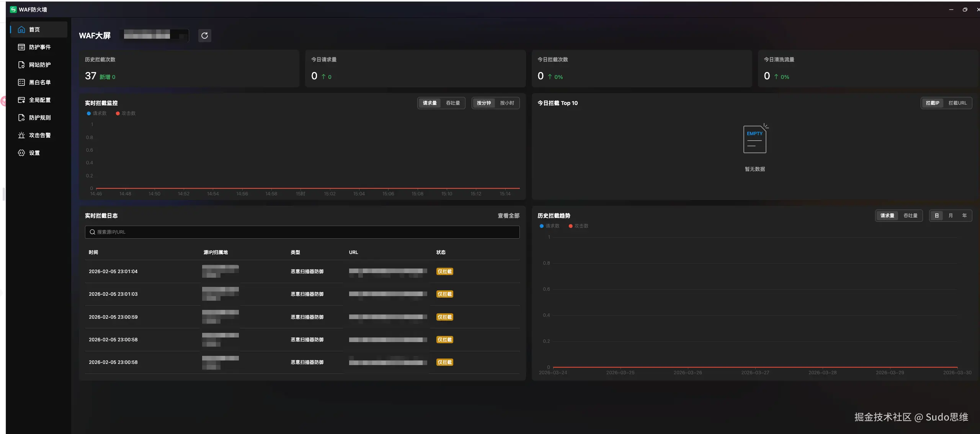The image size is (980, 434).
Task: Click the 仅拦截 status tag in first row
Action: pyautogui.click(x=444, y=272)
